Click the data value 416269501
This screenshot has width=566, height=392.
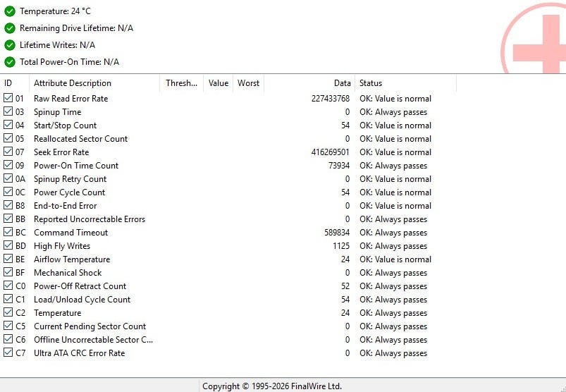coord(331,152)
